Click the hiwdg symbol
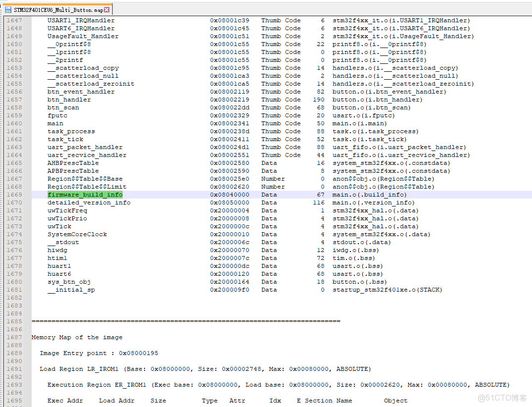This screenshot has width=532, height=407. click(x=57, y=250)
